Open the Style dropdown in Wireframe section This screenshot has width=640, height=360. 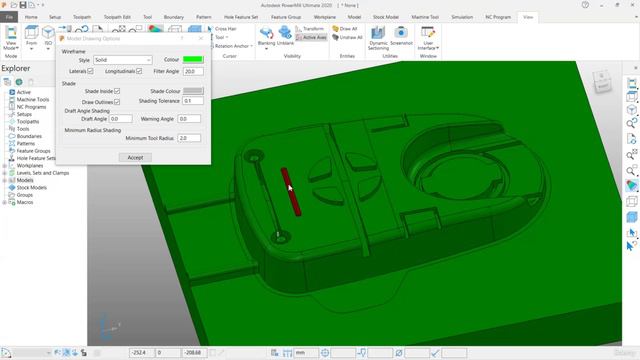(x=123, y=60)
